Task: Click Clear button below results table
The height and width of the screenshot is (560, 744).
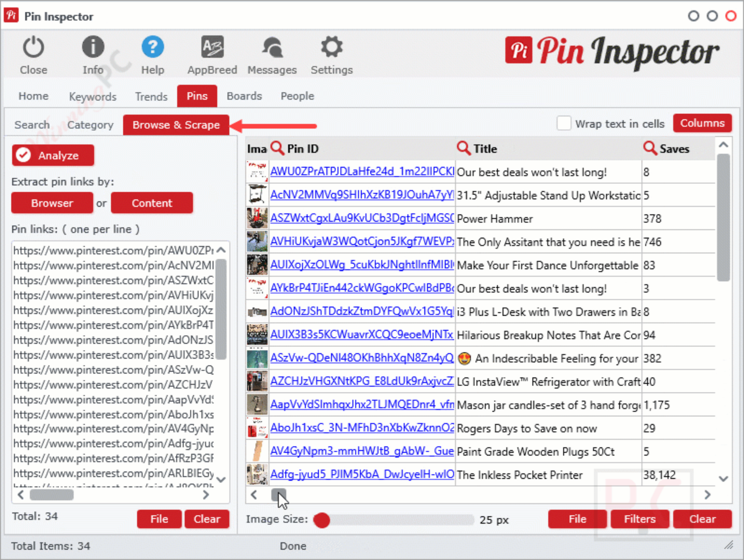Action: (702, 519)
